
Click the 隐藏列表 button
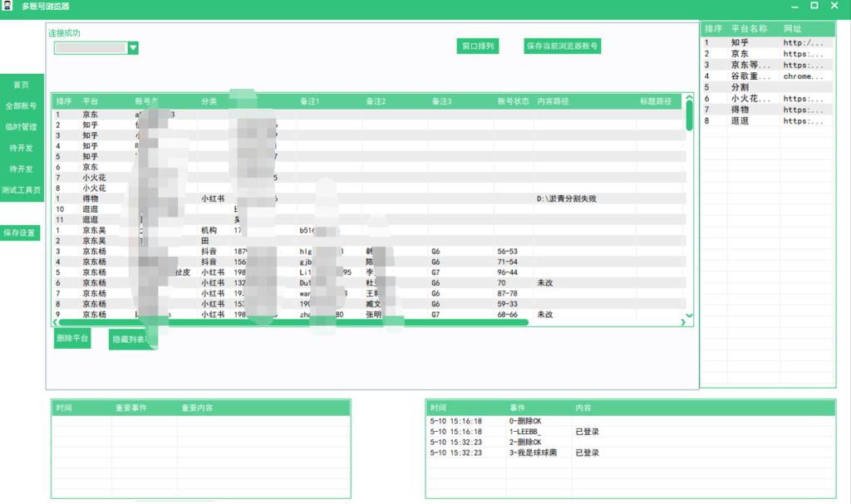(x=132, y=340)
